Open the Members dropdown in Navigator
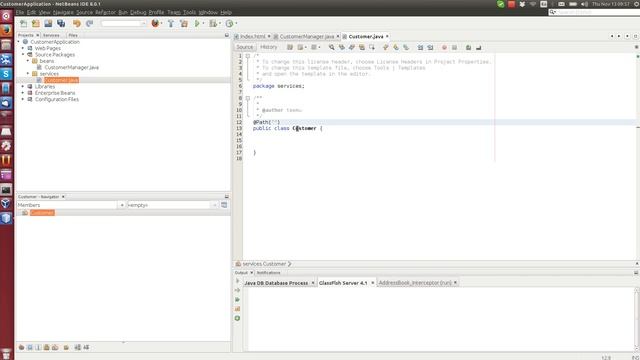The image size is (640, 360). pos(121,205)
